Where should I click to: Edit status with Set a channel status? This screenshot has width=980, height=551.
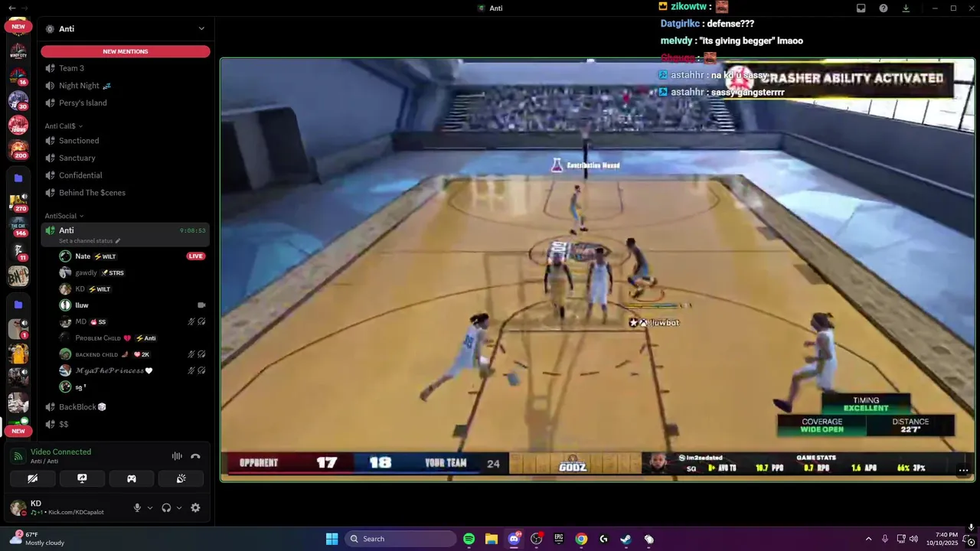90,241
